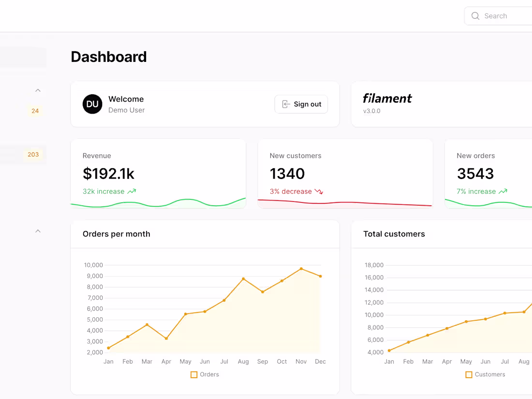Click the Filament logo
Image resolution: width=532 pixels, height=399 pixels.
coord(387,98)
